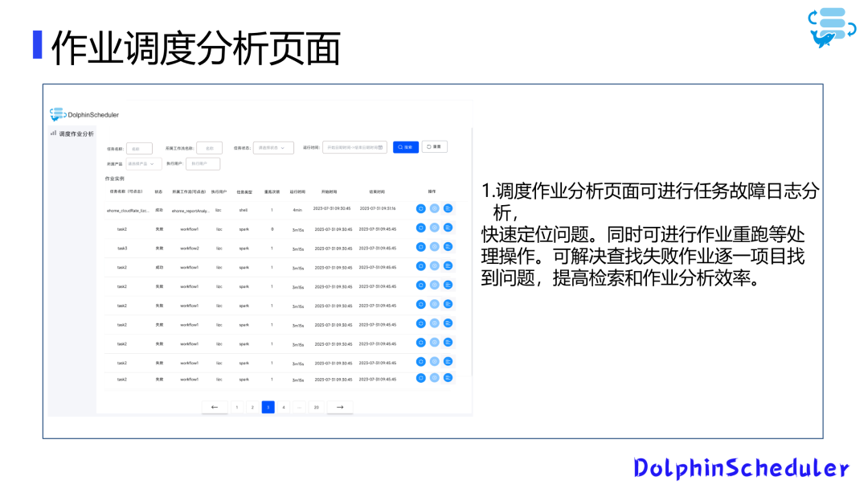Select page 2 in the pagination
868x489 pixels.
click(252, 407)
